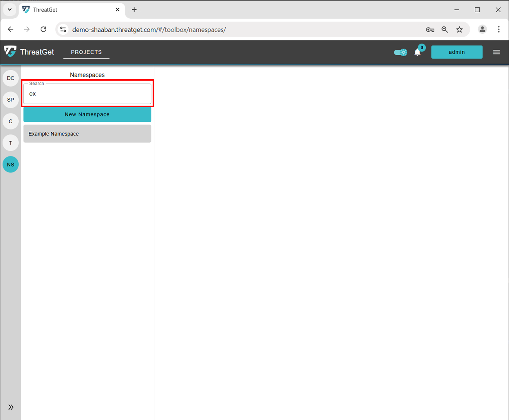Image resolution: width=509 pixels, height=420 pixels.
Task: Open the DC section in the toolbox sidebar
Action: (x=10, y=78)
